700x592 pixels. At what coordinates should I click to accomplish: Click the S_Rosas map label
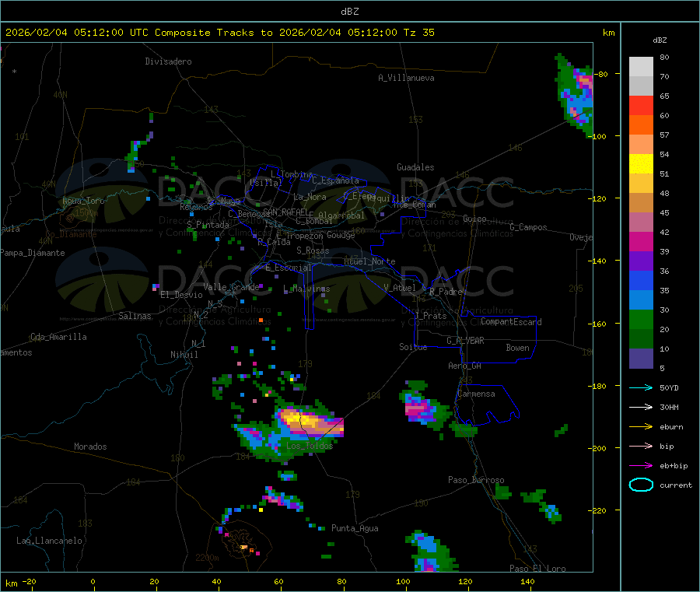point(313,250)
